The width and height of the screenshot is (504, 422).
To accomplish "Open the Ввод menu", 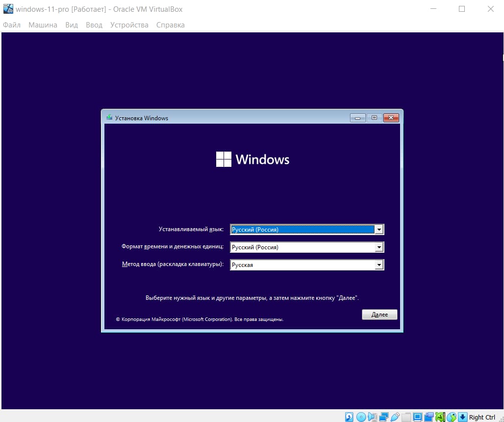I will pos(94,25).
